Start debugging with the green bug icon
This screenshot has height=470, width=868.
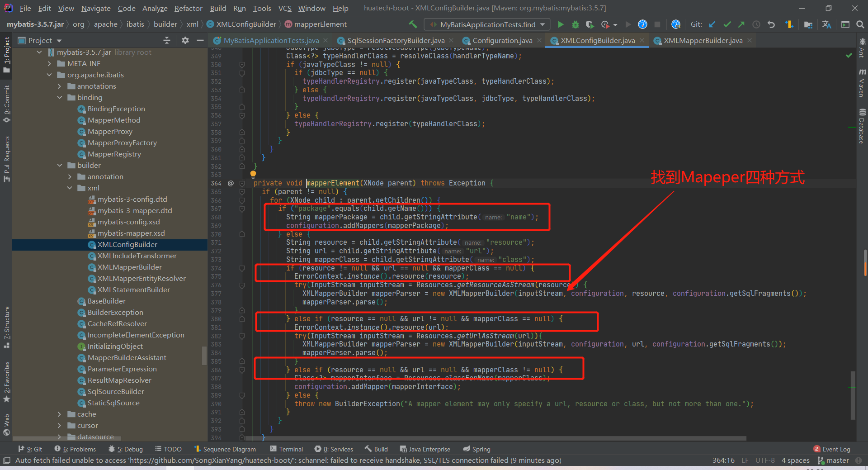click(x=576, y=24)
